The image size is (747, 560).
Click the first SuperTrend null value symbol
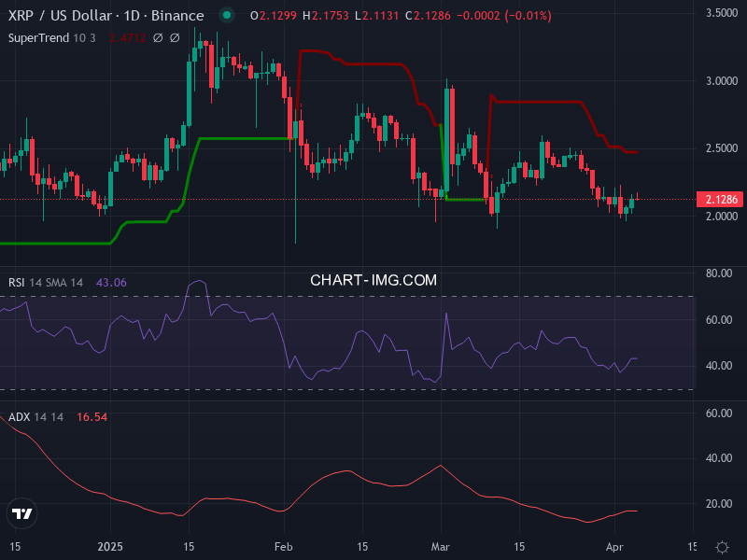point(158,38)
